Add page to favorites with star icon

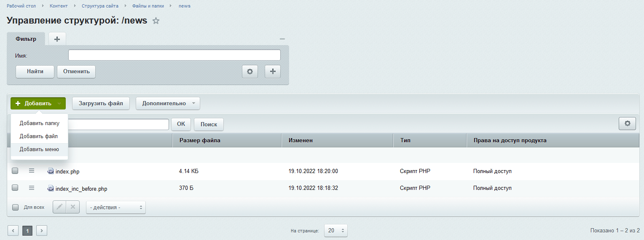(156, 21)
